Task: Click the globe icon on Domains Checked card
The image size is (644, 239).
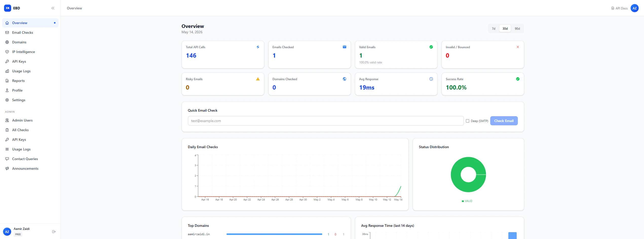Action: pos(345,79)
